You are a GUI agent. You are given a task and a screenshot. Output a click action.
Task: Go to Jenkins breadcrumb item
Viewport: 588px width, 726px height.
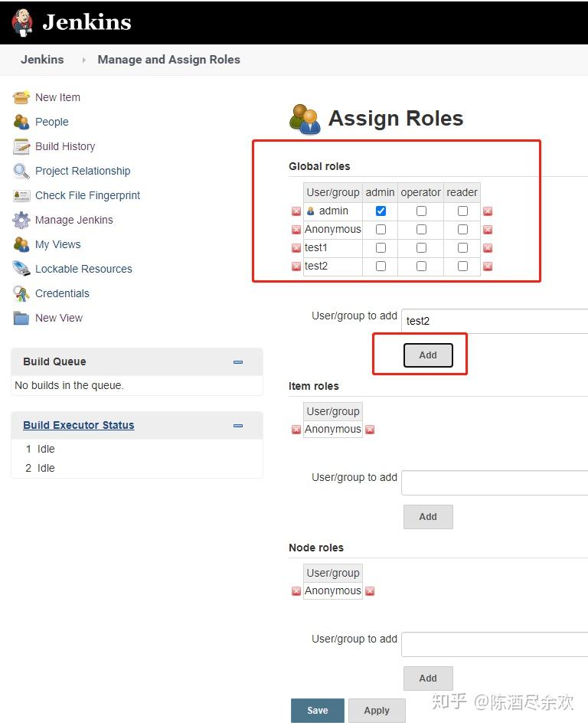pos(42,60)
